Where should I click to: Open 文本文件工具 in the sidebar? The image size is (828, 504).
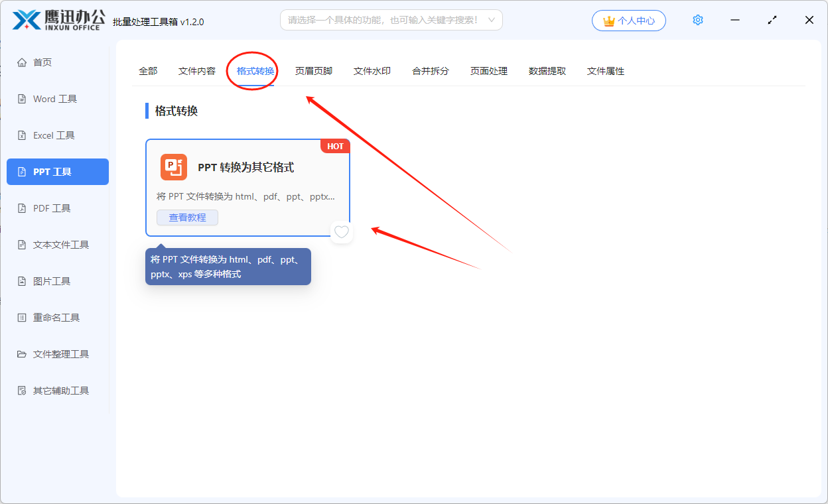[x=61, y=245]
